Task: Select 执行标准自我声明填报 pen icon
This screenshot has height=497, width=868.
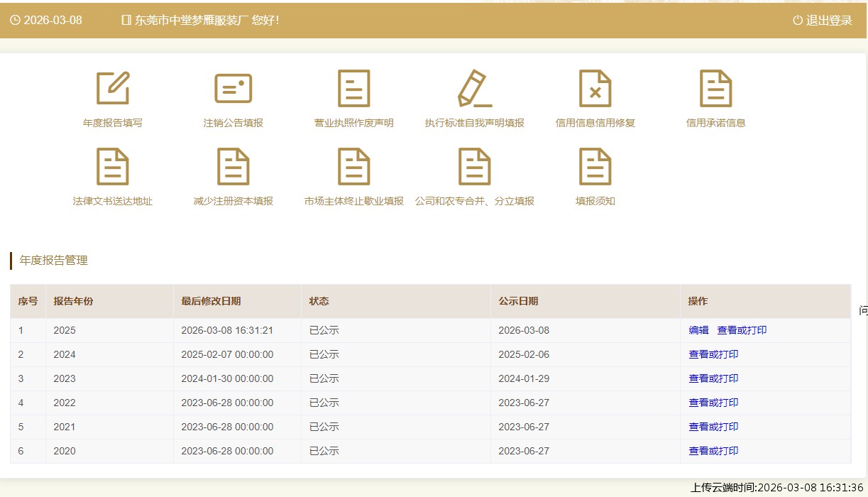Action: pyautogui.click(x=474, y=89)
